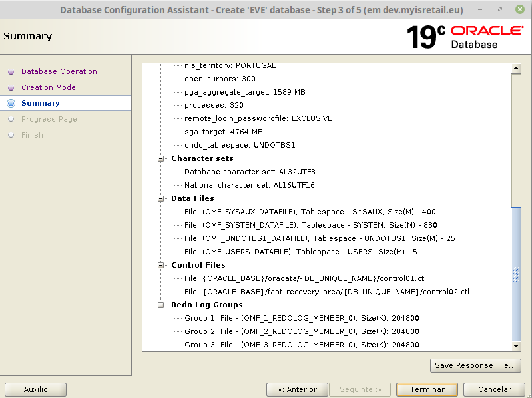Click the vertical scrollbar thumb

point(516,274)
